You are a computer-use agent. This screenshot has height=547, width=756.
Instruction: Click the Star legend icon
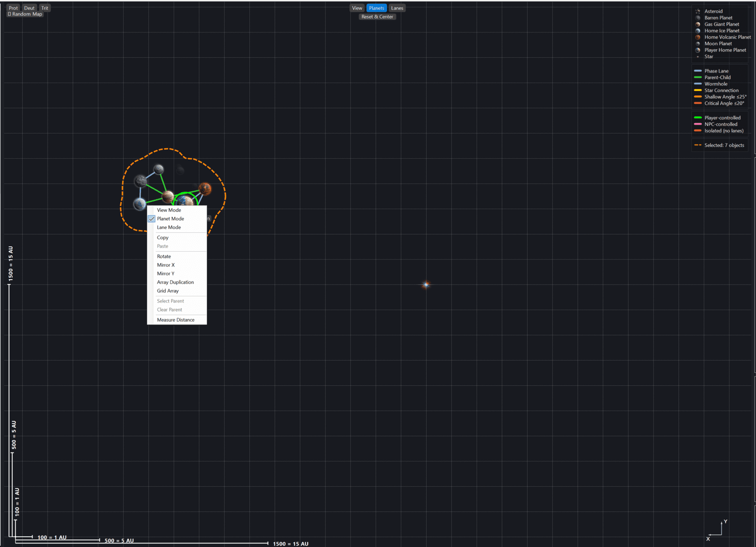(x=698, y=57)
